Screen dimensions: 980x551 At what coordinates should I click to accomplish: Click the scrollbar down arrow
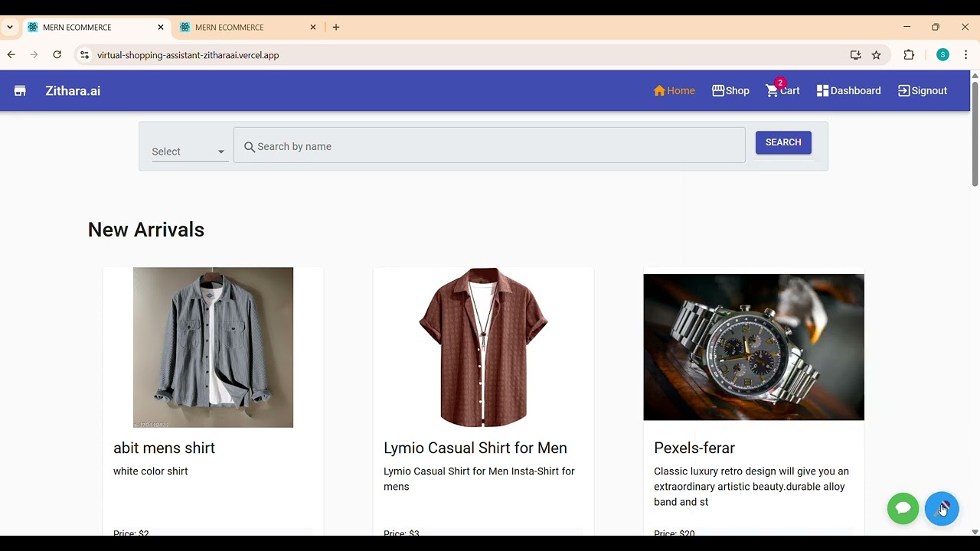(x=975, y=532)
